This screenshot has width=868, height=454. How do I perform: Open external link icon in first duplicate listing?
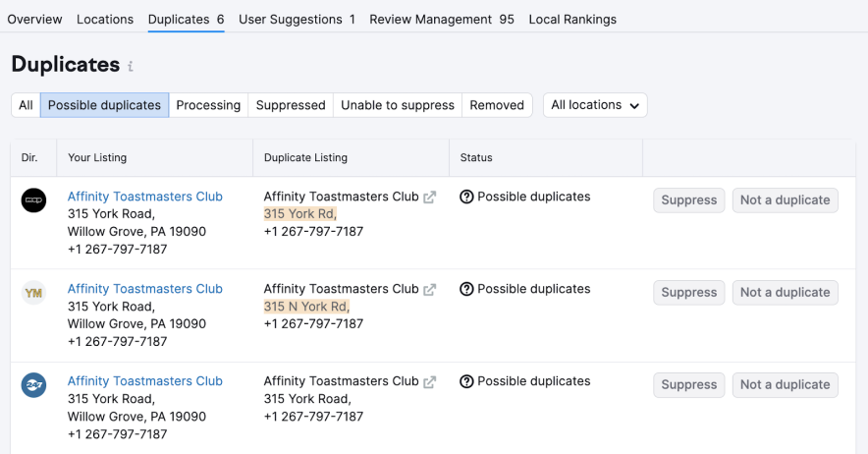(x=429, y=197)
